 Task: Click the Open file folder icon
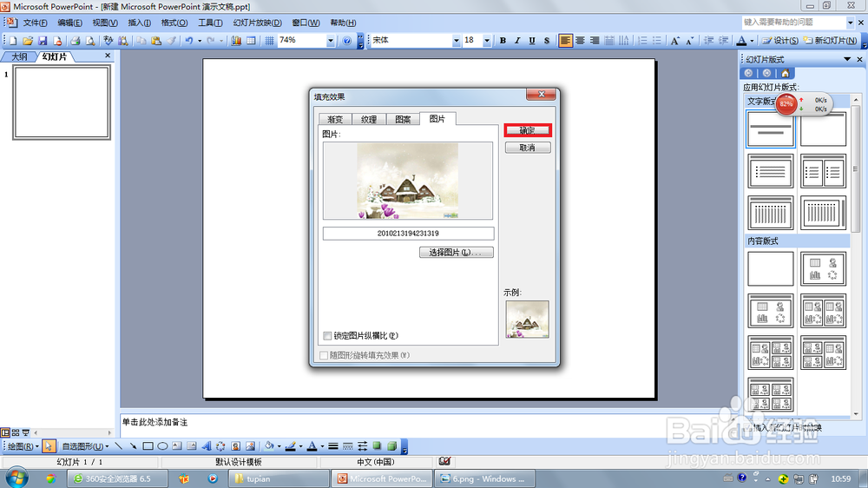[28, 41]
